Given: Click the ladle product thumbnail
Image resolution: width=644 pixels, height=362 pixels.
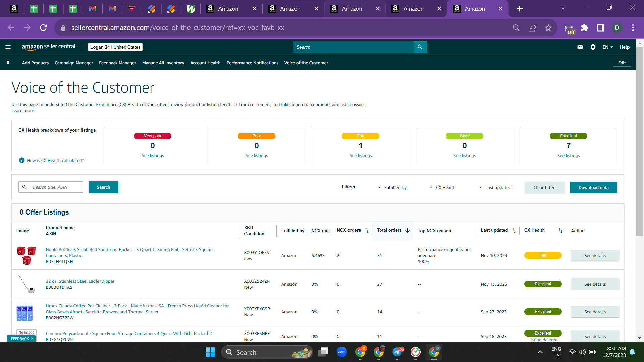Looking at the screenshot, I should pos(26,284).
